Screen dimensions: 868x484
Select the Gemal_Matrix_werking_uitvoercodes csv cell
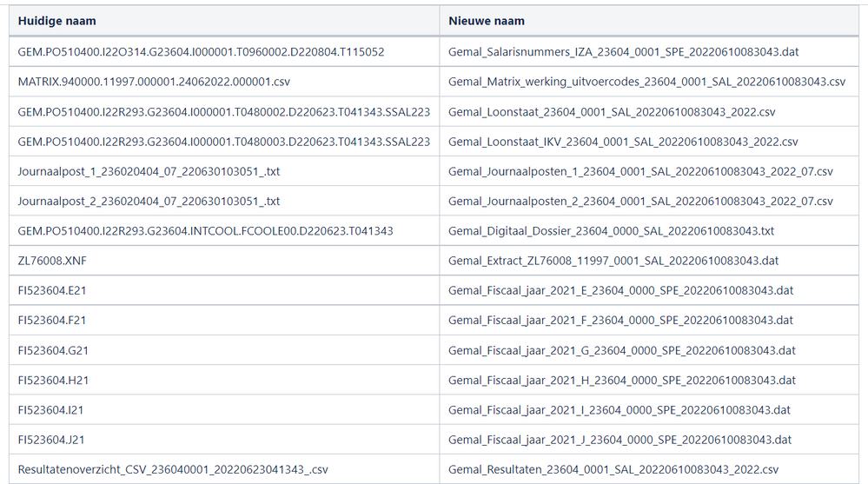(646, 82)
